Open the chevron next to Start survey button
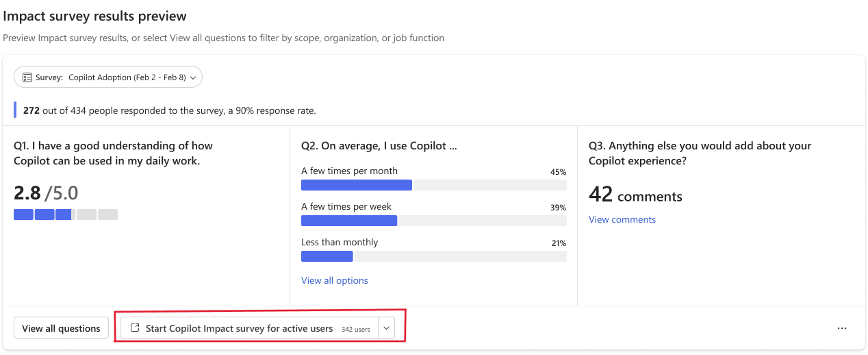The image size is (868, 355). [386, 328]
